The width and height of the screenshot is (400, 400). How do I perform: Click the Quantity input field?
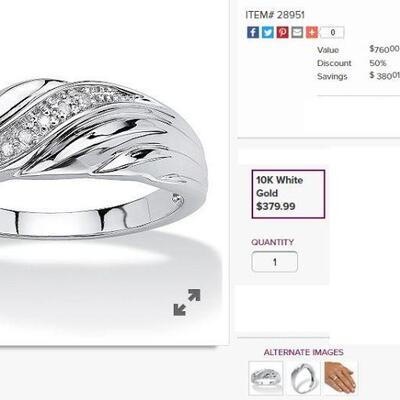(x=275, y=262)
